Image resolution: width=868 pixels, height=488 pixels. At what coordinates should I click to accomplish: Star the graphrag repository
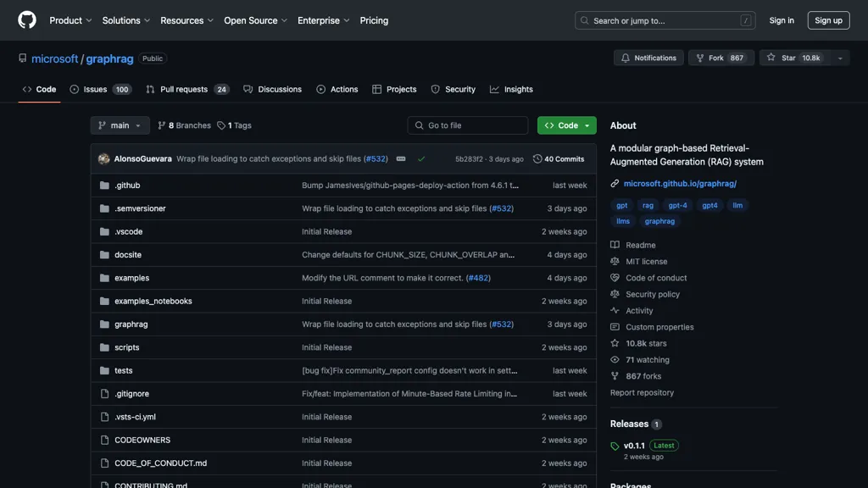pos(793,58)
